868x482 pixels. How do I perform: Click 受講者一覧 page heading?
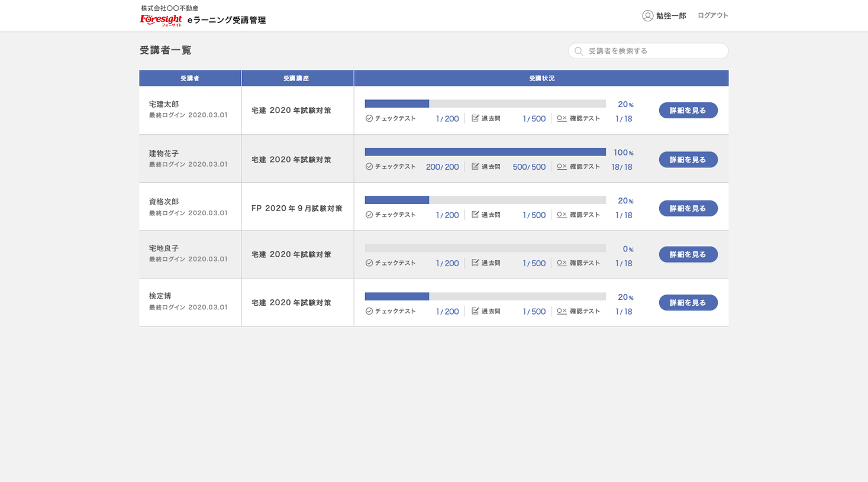coord(166,50)
